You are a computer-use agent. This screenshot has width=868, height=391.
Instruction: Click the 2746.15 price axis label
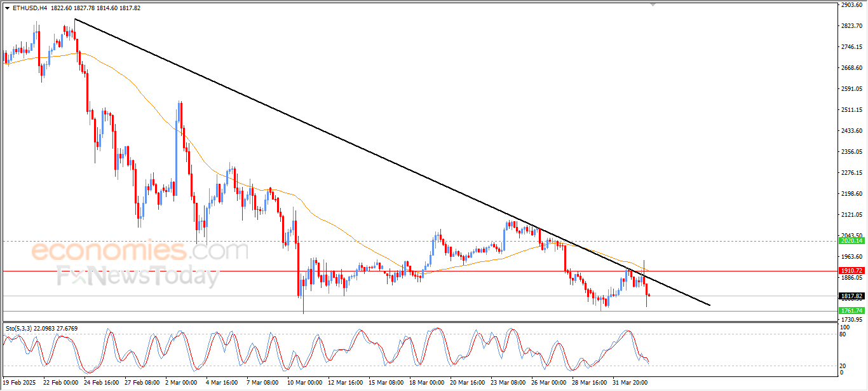pos(851,47)
